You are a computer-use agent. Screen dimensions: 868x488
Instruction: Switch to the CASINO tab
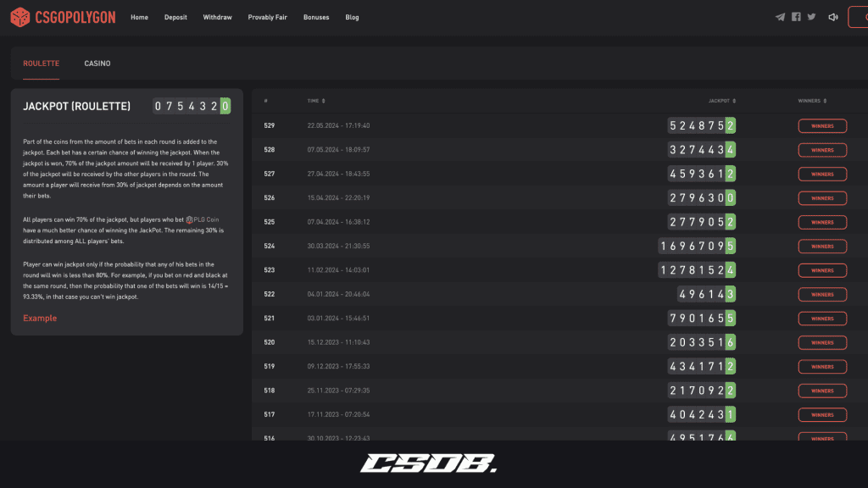point(97,63)
